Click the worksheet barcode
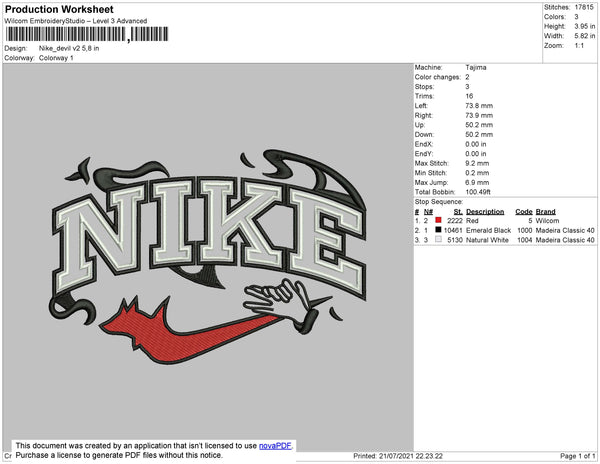This screenshot has width=600, height=464. pyautogui.click(x=87, y=34)
